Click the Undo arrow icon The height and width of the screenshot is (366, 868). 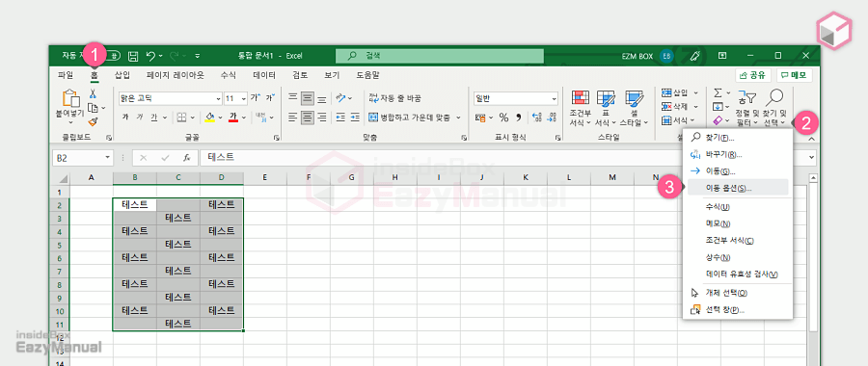[150, 56]
